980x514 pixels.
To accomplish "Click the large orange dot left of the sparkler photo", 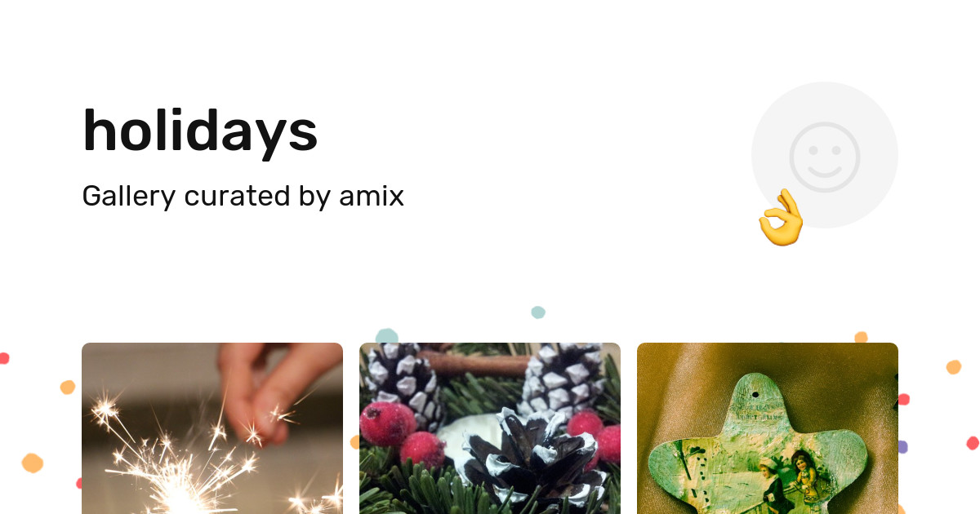I will tap(33, 463).
